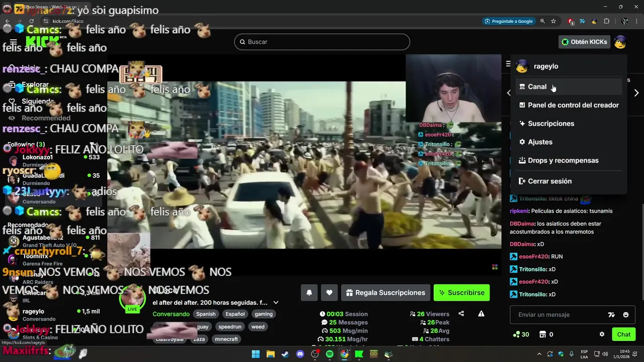Click the left arrow chevron in chat header
The image size is (644, 362).
(x=508, y=93)
